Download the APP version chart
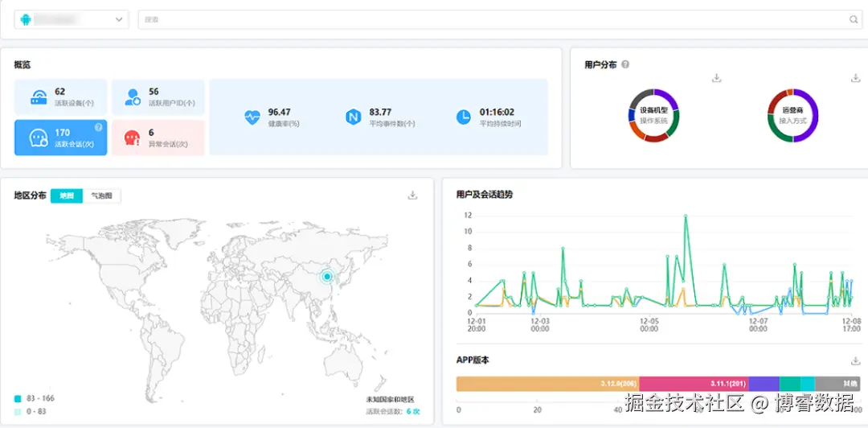The width and height of the screenshot is (868, 428). 855,361
